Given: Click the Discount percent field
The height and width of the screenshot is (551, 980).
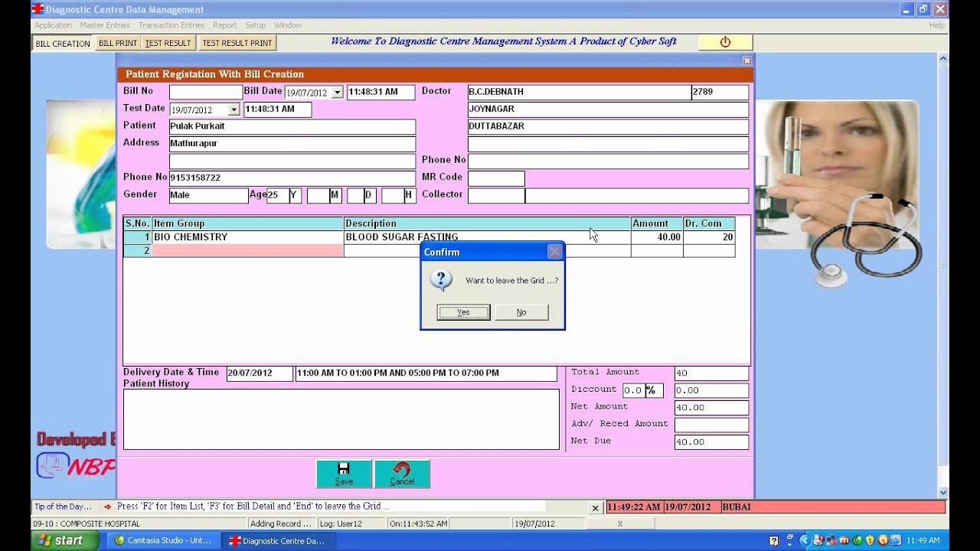Looking at the screenshot, I should click(x=633, y=390).
